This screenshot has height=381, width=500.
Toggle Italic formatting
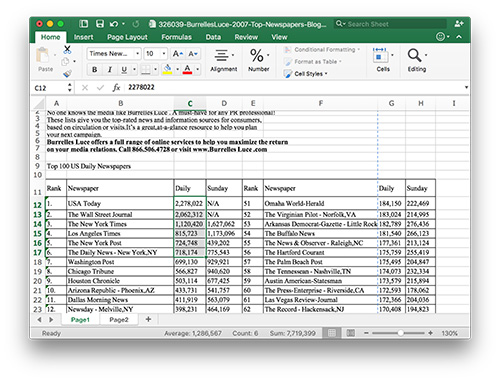point(110,69)
